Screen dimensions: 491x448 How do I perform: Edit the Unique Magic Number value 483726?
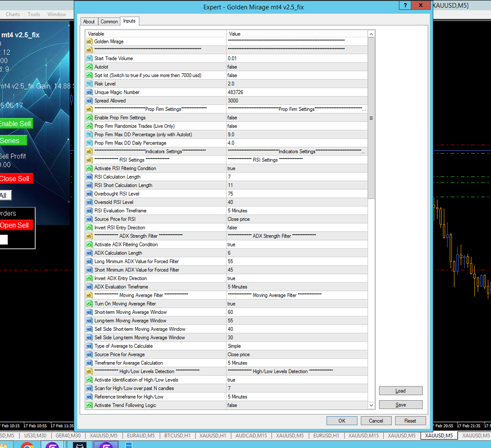(297, 92)
